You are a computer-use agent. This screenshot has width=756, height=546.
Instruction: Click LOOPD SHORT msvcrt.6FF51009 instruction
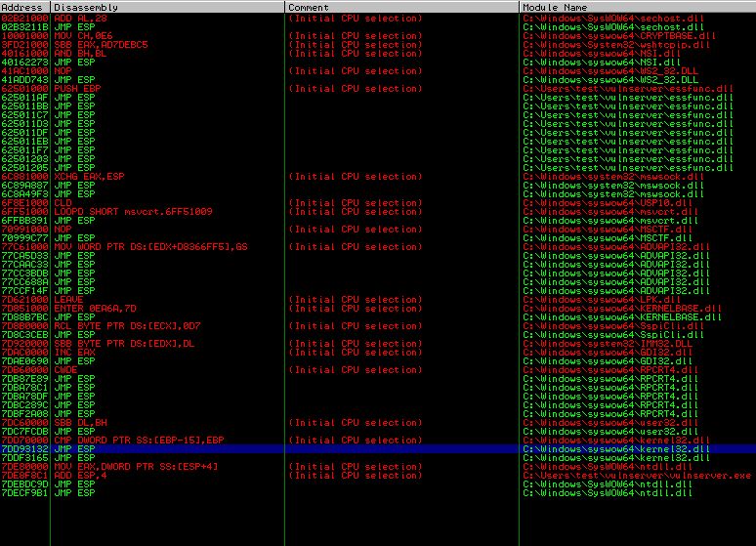point(133,212)
